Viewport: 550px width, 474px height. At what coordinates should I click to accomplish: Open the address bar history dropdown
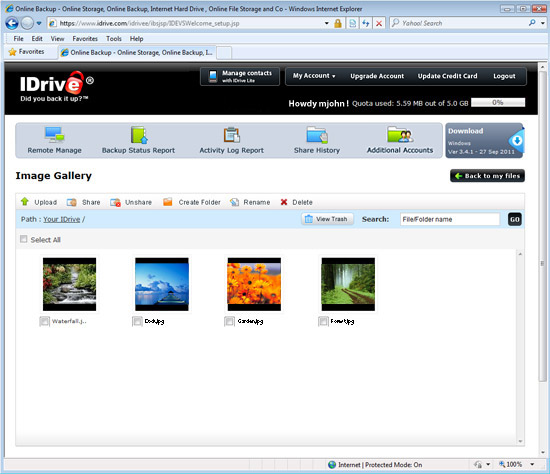(x=327, y=24)
